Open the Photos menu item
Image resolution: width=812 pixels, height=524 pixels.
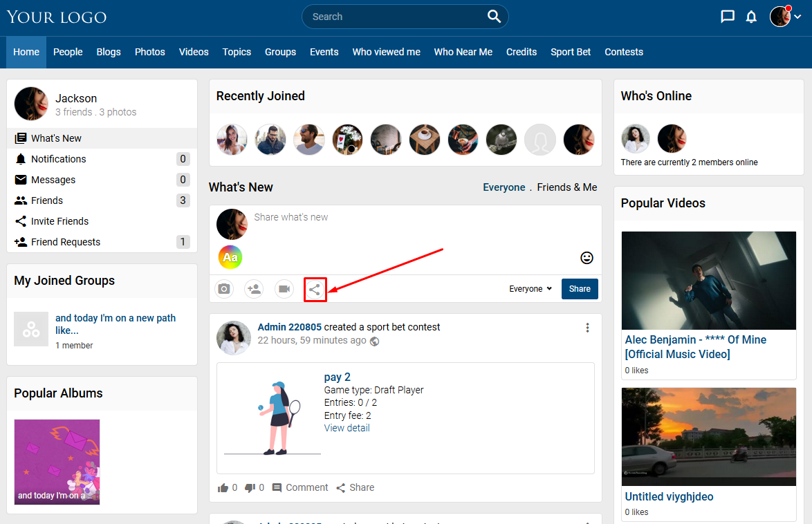point(149,53)
